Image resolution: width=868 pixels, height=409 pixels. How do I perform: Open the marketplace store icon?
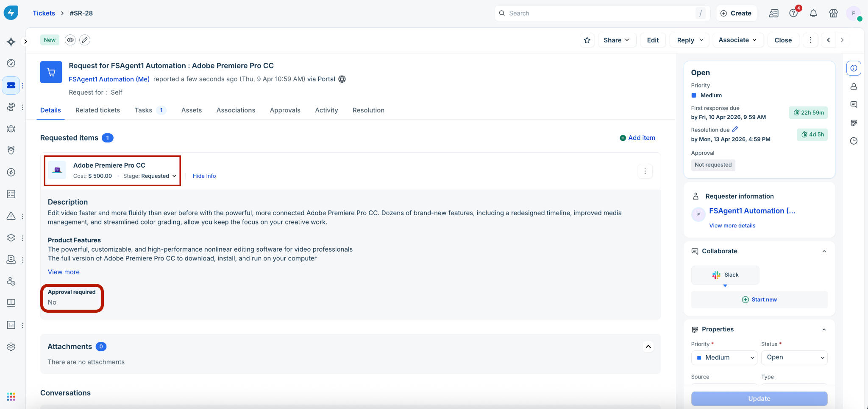coord(833,13)
